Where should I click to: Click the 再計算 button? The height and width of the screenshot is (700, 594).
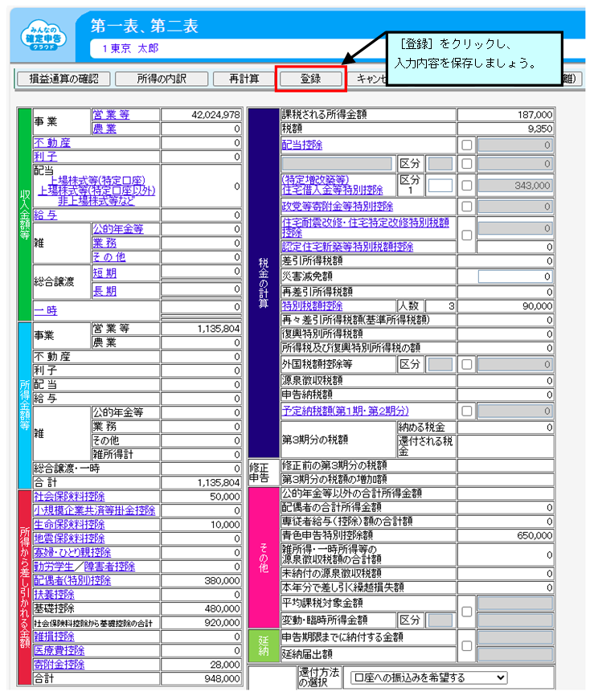pyautogui.click(x=244, y=79)
